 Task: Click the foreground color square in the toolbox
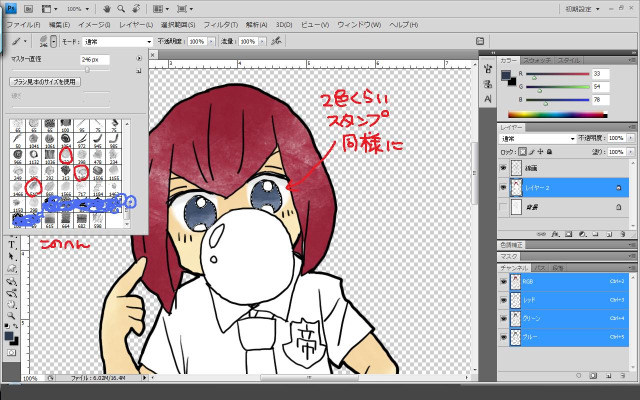click(x=8, y=335)
